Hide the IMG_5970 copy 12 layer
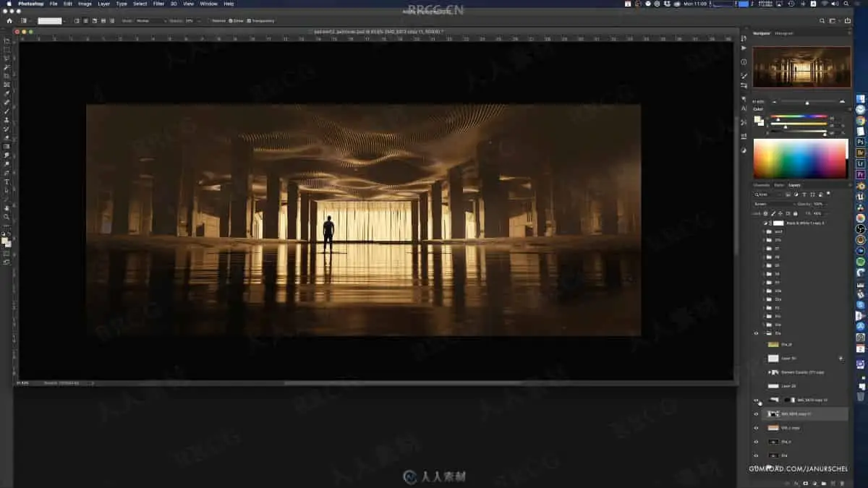868x488 pixels. click(756, 400)
